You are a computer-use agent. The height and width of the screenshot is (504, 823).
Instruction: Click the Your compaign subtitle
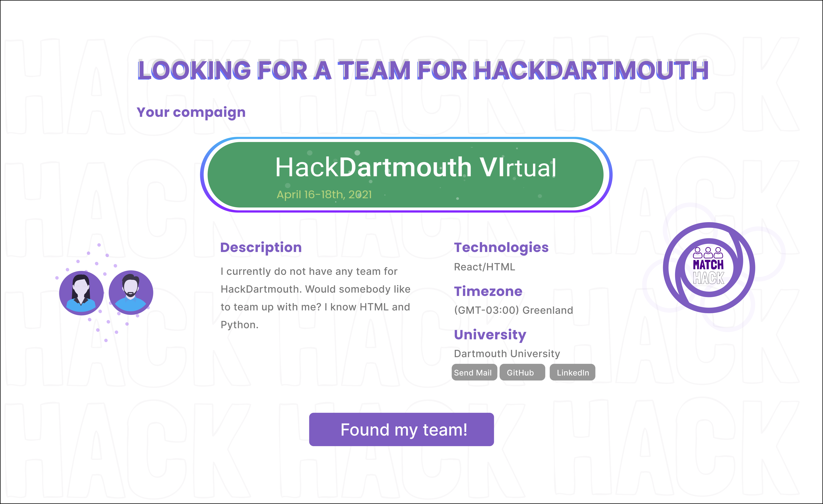click(x=191, y=113)
